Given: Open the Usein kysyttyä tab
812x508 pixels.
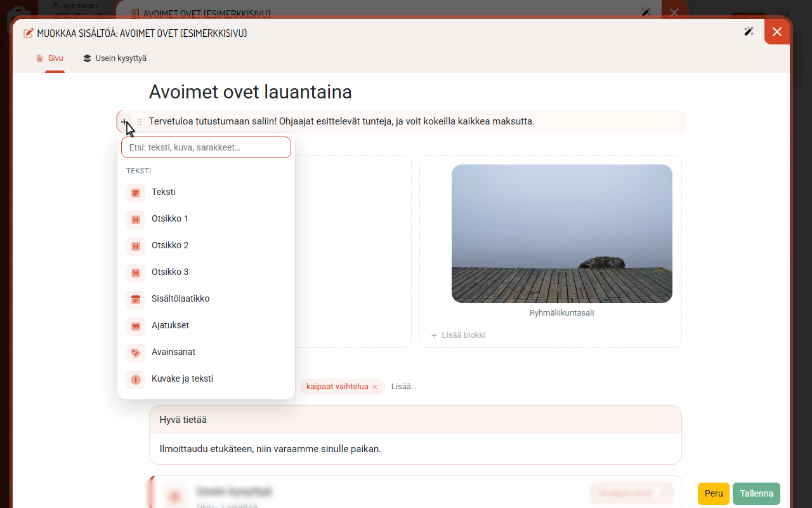Looking at the screenshot, I should point(115,58).
